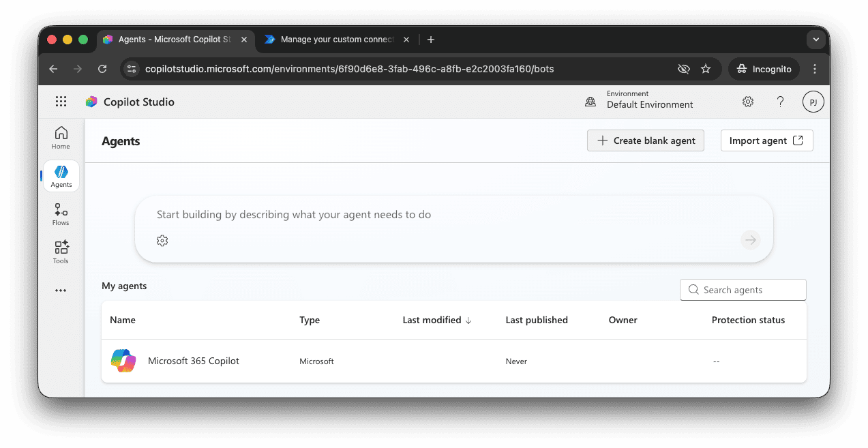Go to Home in the sidebar

tap(61, 137)
